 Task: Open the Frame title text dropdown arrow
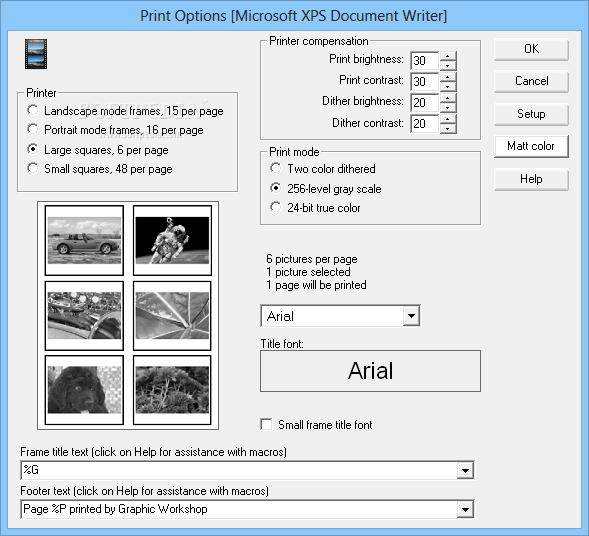[465, 470]
